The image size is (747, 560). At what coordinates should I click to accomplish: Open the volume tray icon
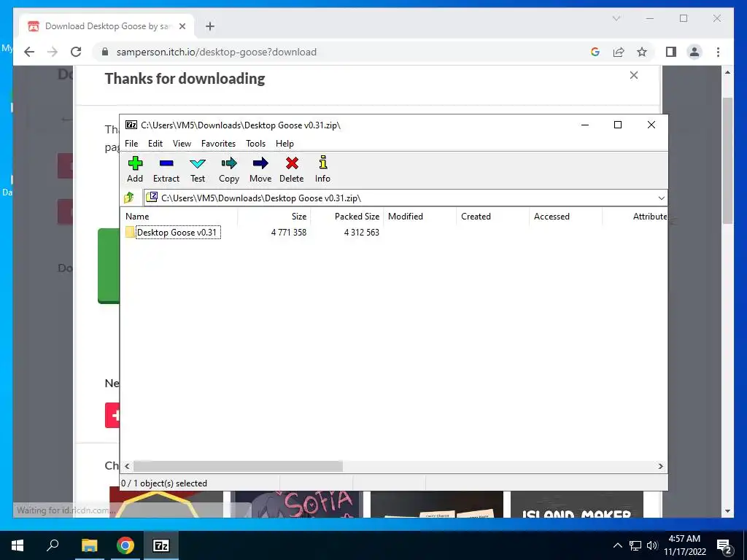pos(652,545)
